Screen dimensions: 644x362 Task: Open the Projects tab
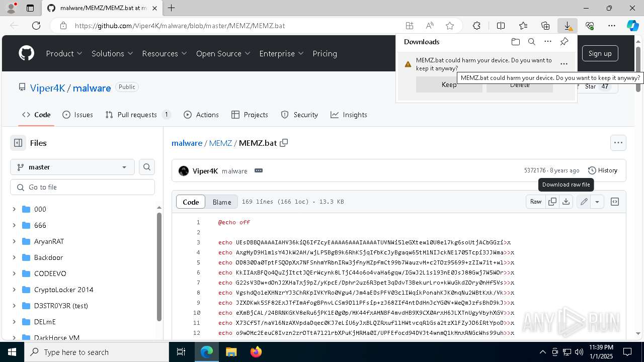[250, 115]
